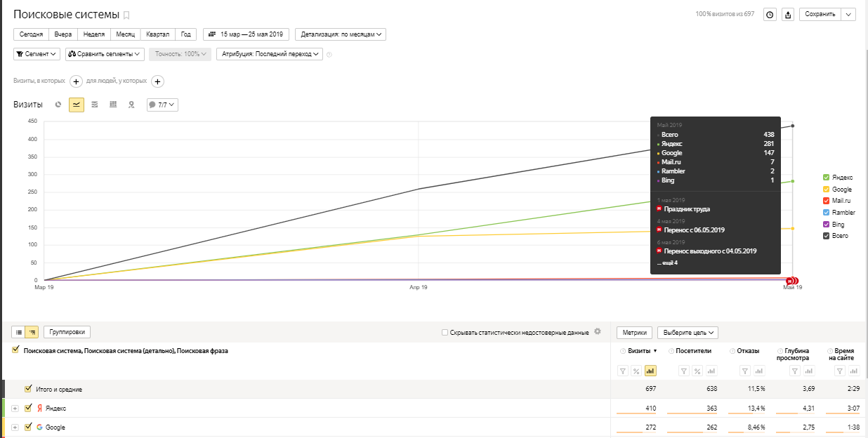Open table settings gear icon
This screenshot has height=438, width=868.
[598, 332]
